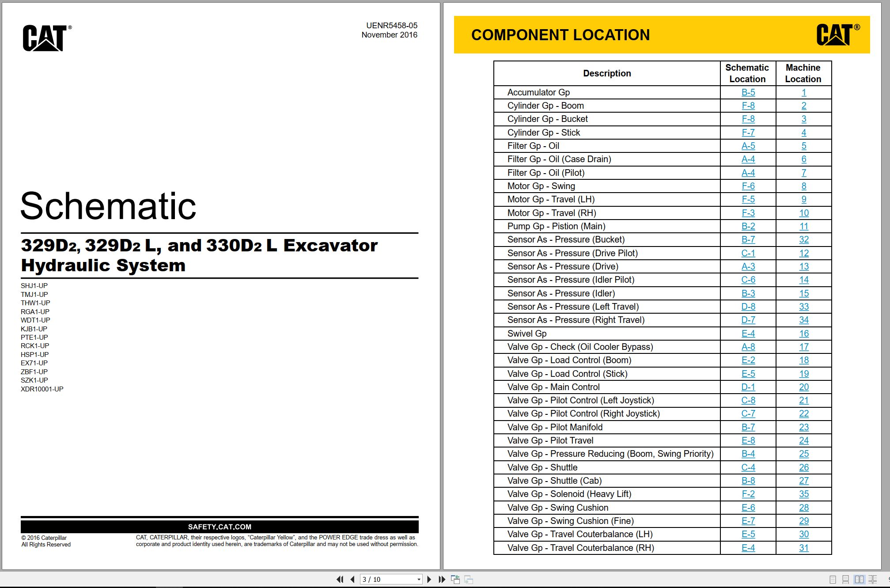Click E-8 link for Pilot Travel valve

pos(748,440)
